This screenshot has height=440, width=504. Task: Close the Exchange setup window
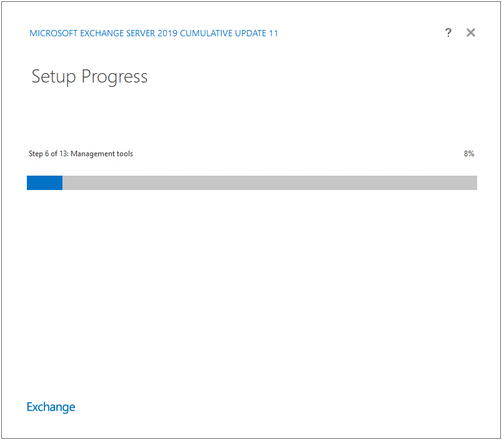pos(470,32)
